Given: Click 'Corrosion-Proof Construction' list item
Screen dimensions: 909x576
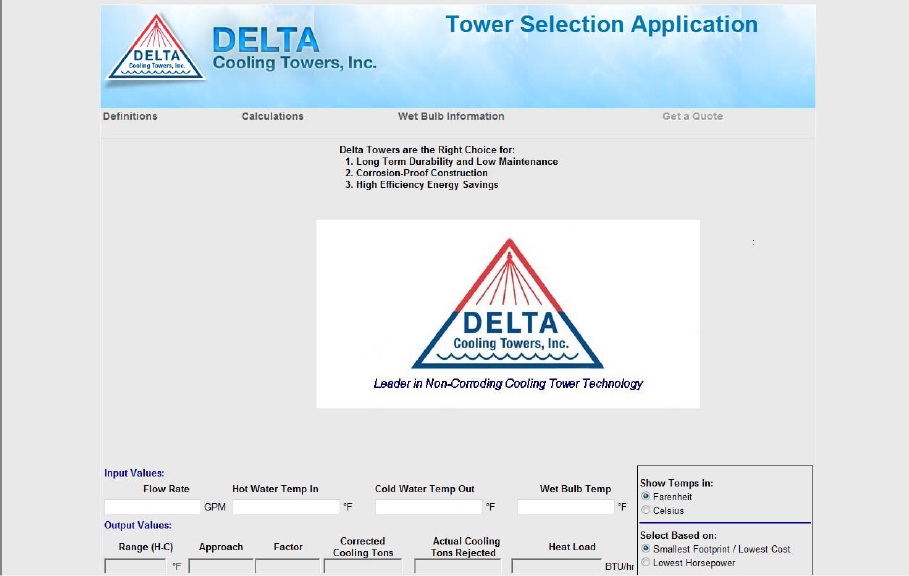Looking at the screenshot, I should coord(421,173).
